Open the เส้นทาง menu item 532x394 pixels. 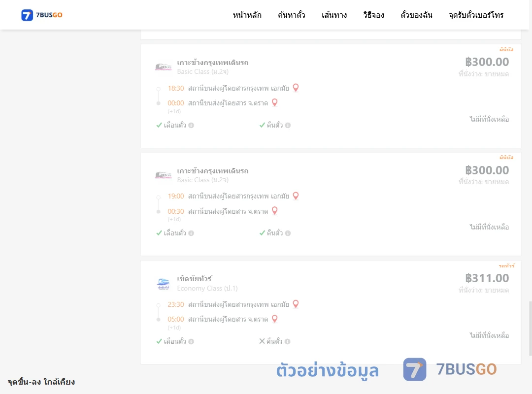coord(334,15)
